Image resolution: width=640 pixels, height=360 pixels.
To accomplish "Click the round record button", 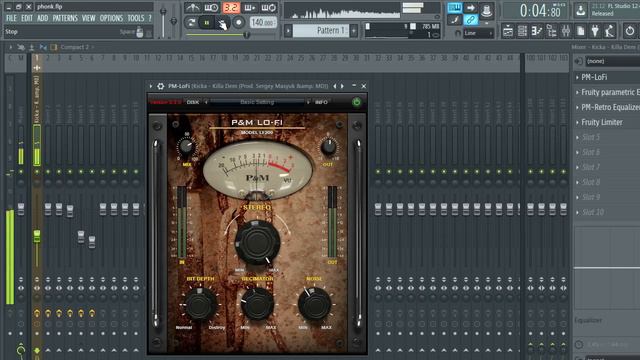I will coord(238,22).
